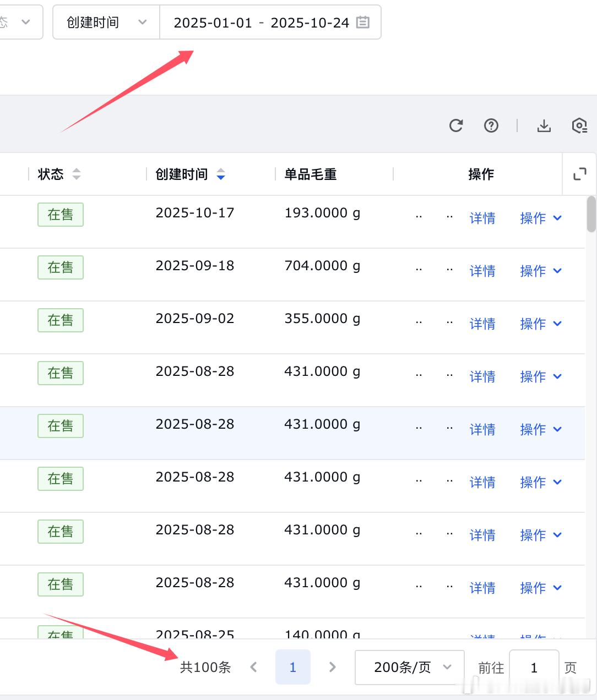Expand the 操作 dropdown of the 2025-10-17 row

click(x=540, y=218)
